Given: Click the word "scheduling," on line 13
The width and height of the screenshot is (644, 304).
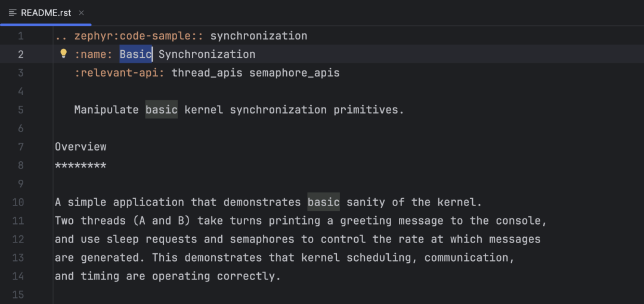Looking at the screenshot, I should pyautogui.click(x=382, y=258).
